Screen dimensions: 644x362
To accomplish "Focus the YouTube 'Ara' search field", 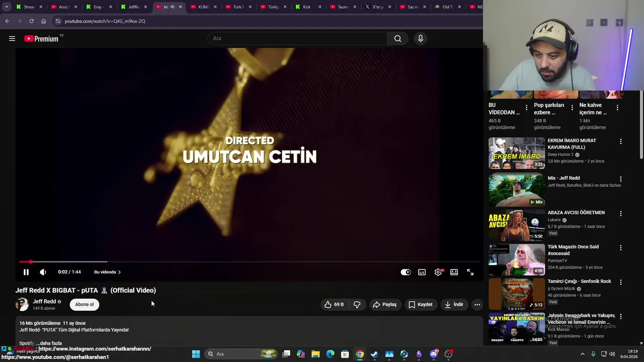I will [297, 39].
